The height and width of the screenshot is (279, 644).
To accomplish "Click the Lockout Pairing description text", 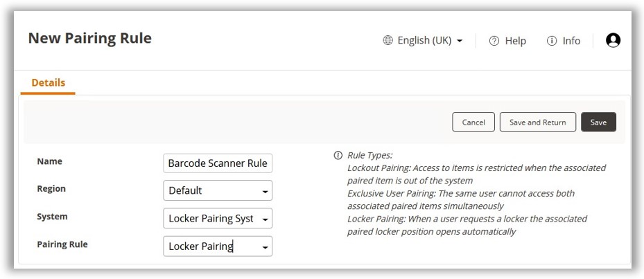I will (476, 174).
